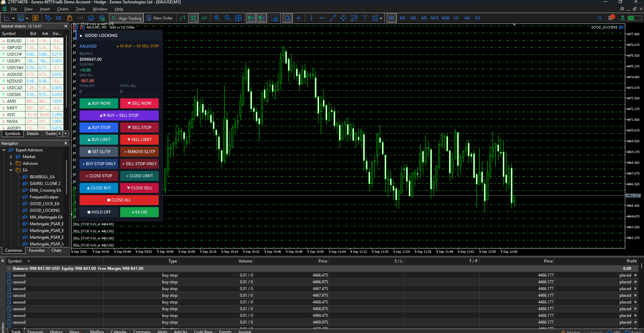This screenshot has height=333, width=644.
Task: Toggle HOLD OFF in trading panel
Action: [99, 212]
